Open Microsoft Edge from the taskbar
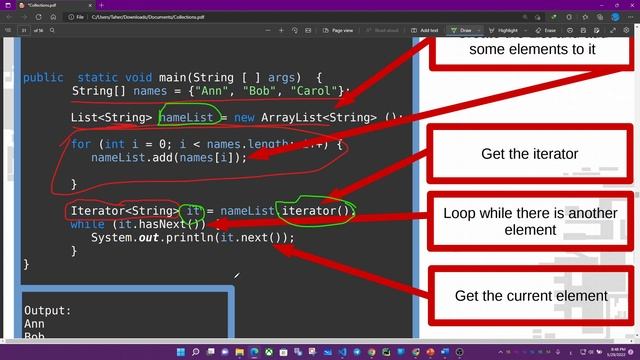The width and height of the screenshot is (640, 360). 254,352
